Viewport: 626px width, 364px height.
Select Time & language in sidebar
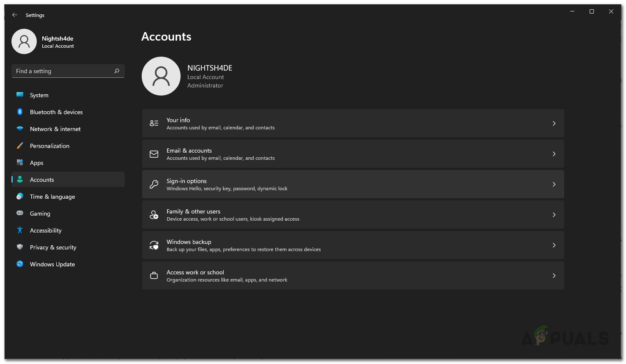tap(52, 197)
